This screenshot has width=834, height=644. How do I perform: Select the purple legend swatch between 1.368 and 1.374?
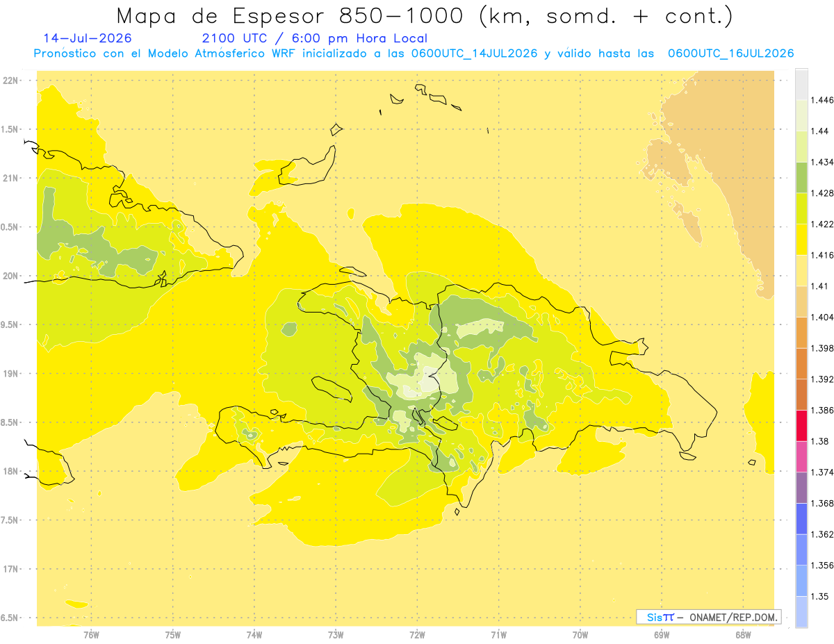(801, 487)
